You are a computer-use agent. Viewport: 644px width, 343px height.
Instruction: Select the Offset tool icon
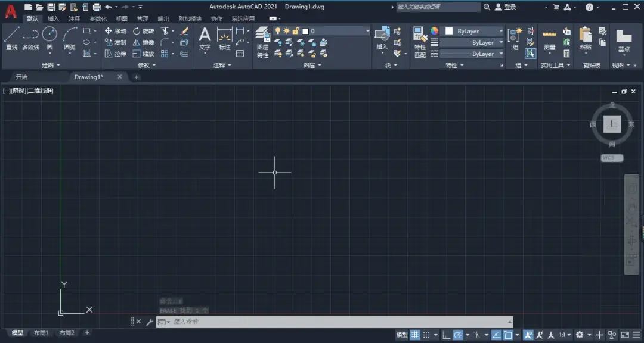[x=184, y=54]
